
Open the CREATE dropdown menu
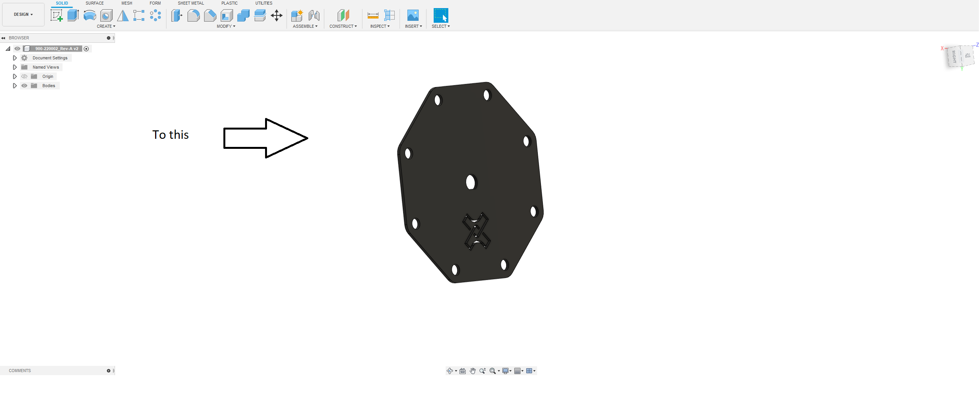coord(106,26)
